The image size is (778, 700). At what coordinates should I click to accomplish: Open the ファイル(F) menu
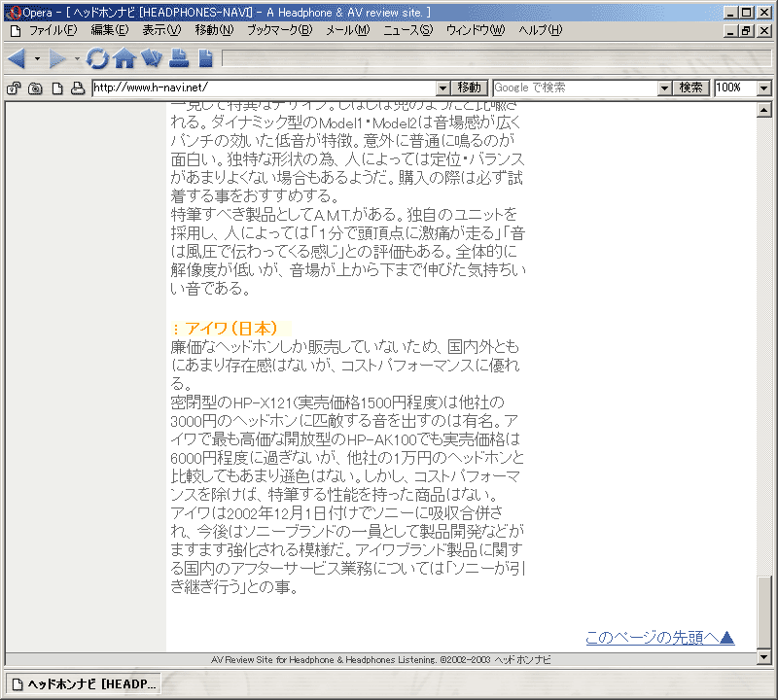point(53,30)
